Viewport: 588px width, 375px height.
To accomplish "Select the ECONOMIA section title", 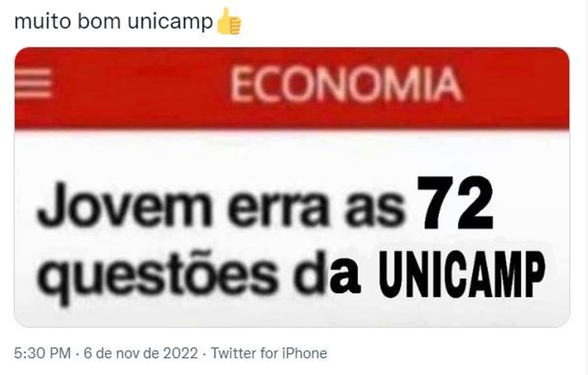I will click(x=346, y=86).
